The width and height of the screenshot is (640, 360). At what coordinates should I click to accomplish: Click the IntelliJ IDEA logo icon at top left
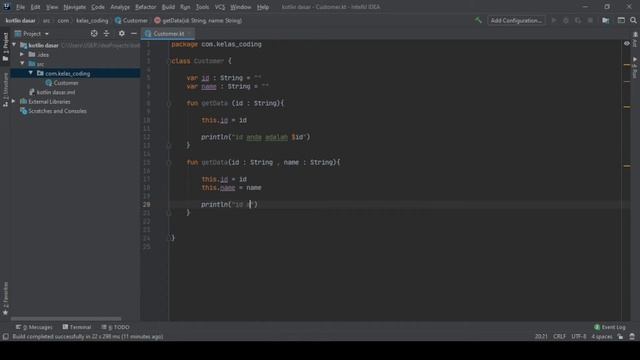(x=7, y=7)
